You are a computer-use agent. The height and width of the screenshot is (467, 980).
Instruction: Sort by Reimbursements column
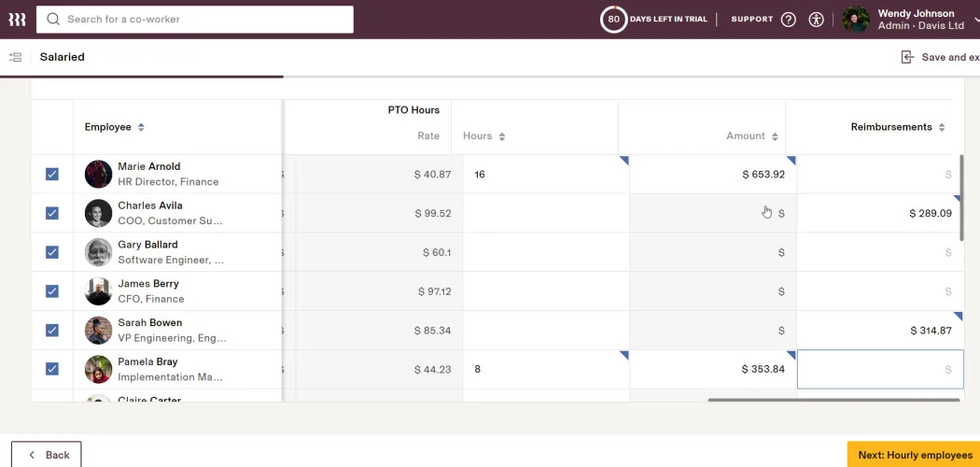coord(942,127)
